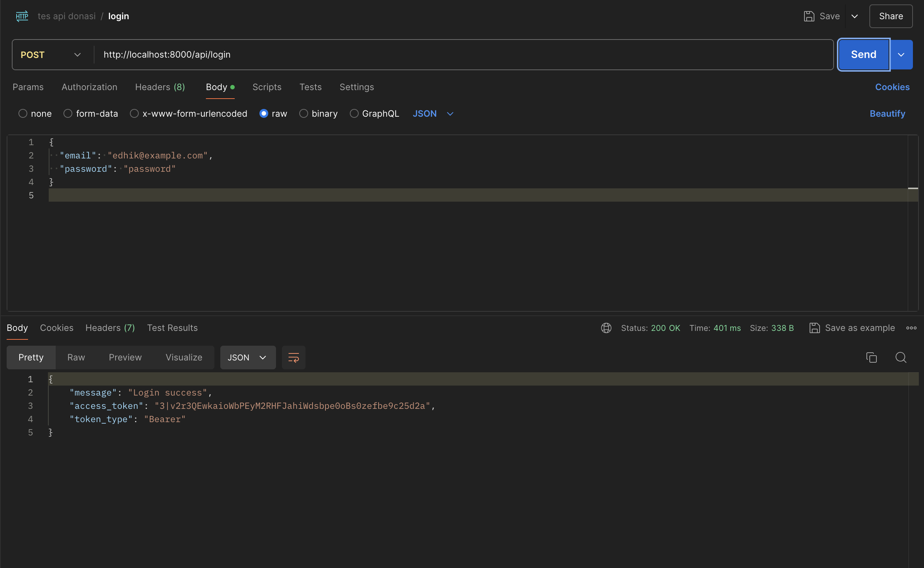Open the Test Results tab
924x568 pixels.
pos(172,328)
